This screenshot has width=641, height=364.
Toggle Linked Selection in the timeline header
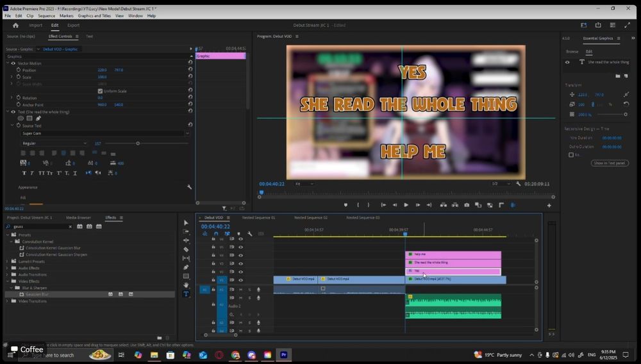pyautogui.click(x=228, y=234)
